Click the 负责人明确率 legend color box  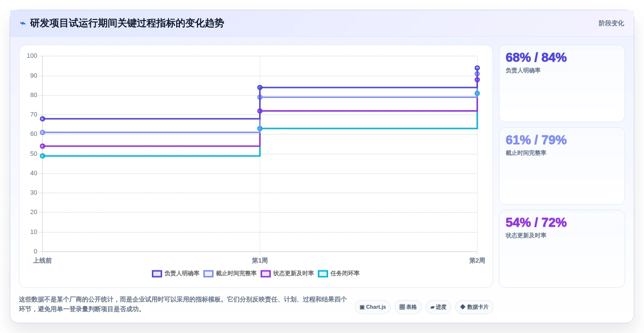[x=157, y=274]
